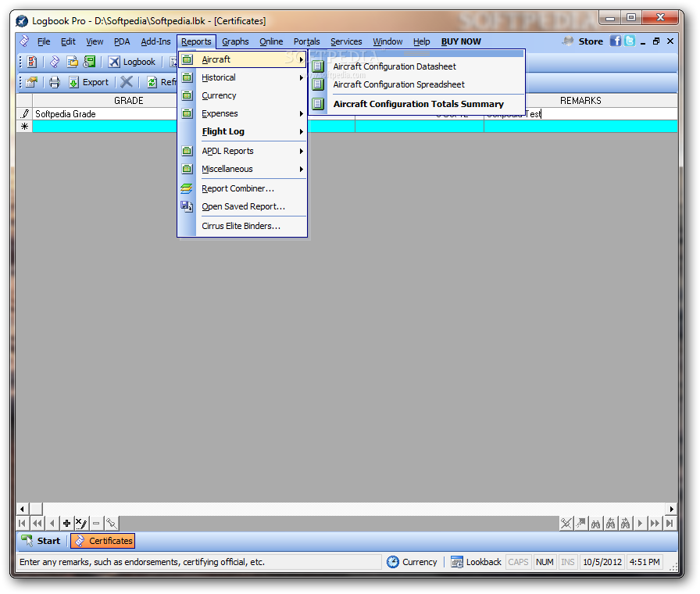700x594 pixels.
Task: Click the horizontal scrollbar left arrow
Action: [x=23, y=509]
